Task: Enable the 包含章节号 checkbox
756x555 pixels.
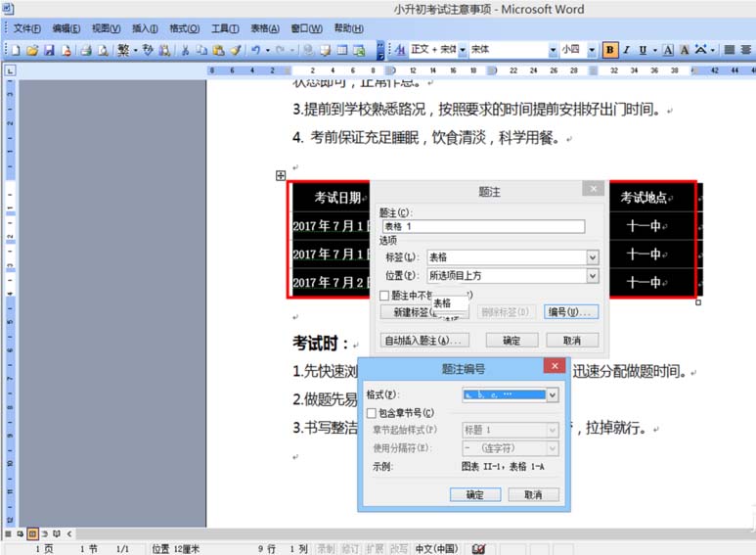Action: [372, 413]
